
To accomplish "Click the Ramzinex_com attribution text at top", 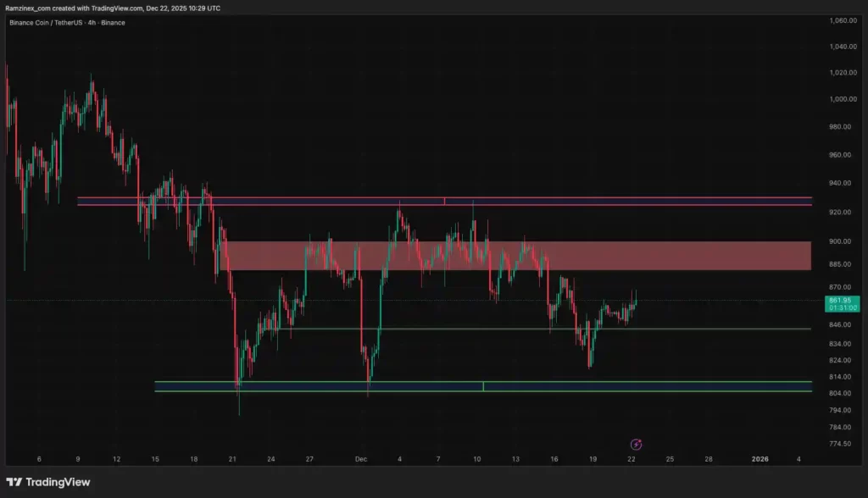I will (112, 8).
